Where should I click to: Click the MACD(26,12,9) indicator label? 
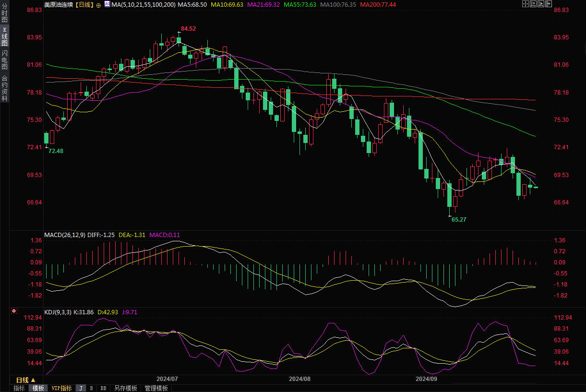click(x=65, y=235)
